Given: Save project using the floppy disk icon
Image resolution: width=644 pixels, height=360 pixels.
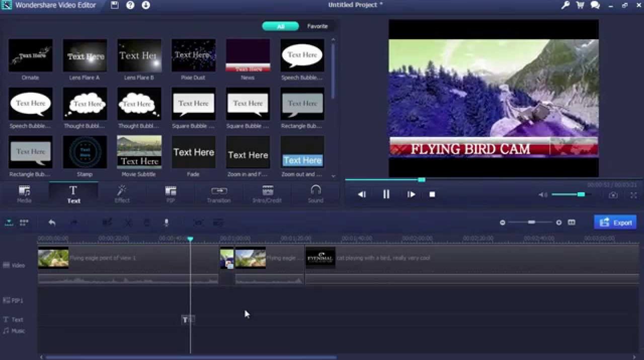Looking at the screenshot, I should (x=115, y=5).
